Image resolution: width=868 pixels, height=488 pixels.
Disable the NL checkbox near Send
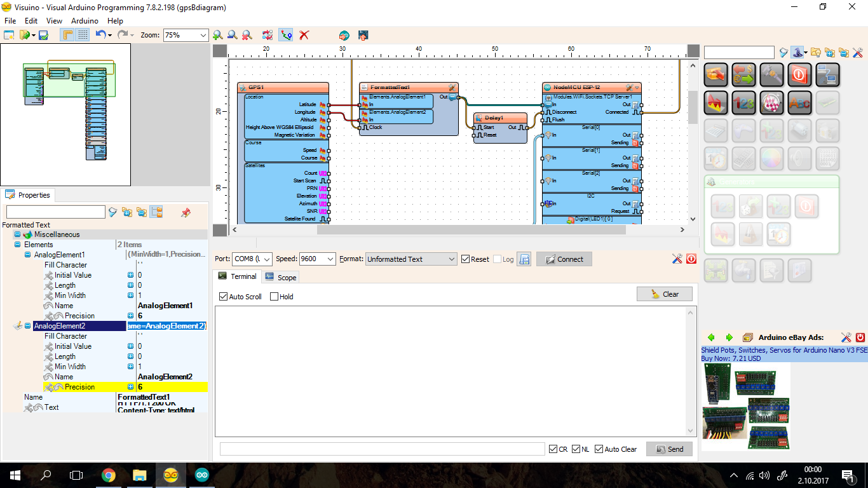point(576,449)
